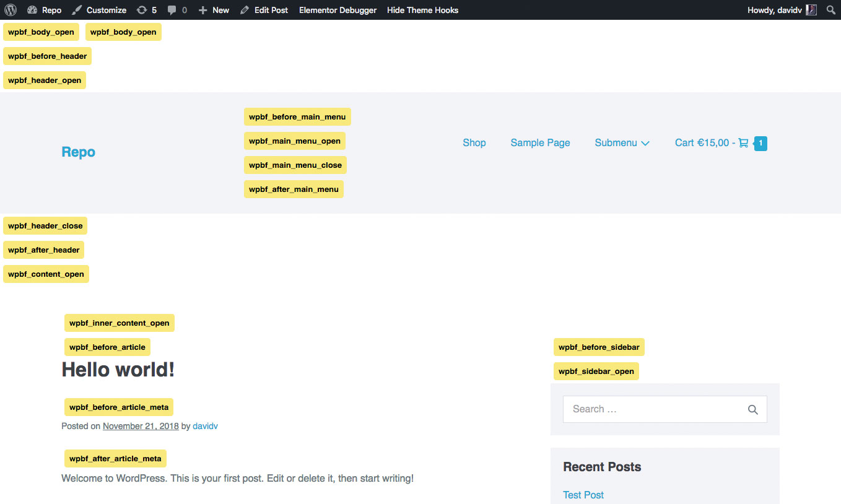Open the comments bubble icon
The height and width of the screenshot is (504, 841).
point(177,10)
